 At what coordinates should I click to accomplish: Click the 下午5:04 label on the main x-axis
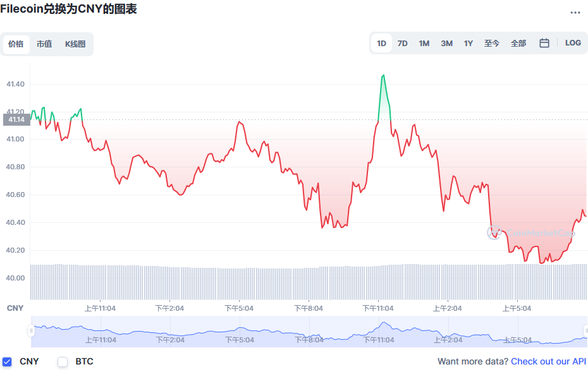click(239, 309)
